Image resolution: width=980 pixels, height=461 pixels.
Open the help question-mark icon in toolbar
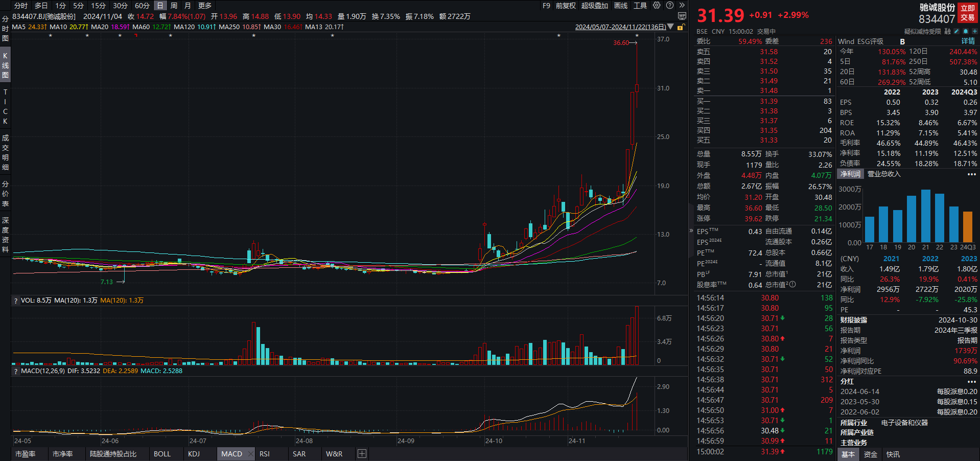pos(670,5)
